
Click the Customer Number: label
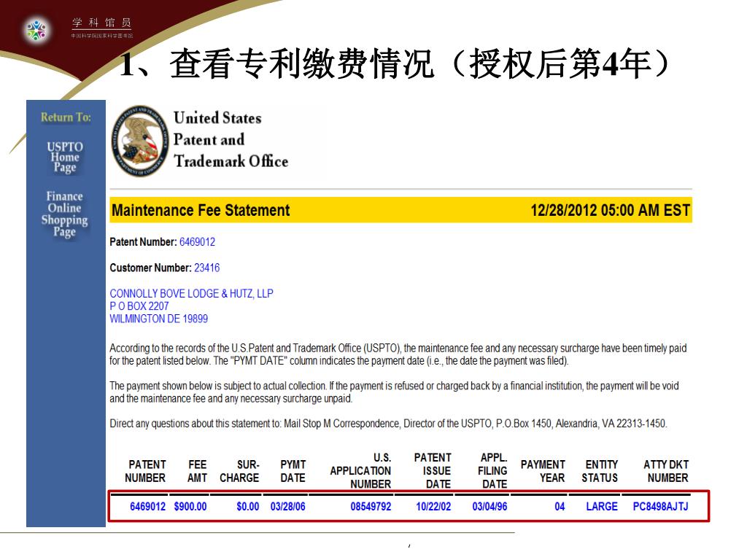[150, 268]
